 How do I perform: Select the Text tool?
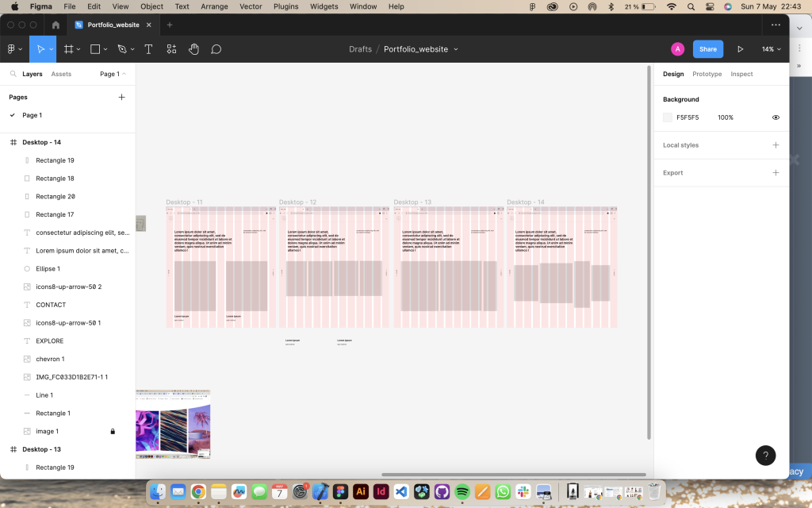pos(148,49)
